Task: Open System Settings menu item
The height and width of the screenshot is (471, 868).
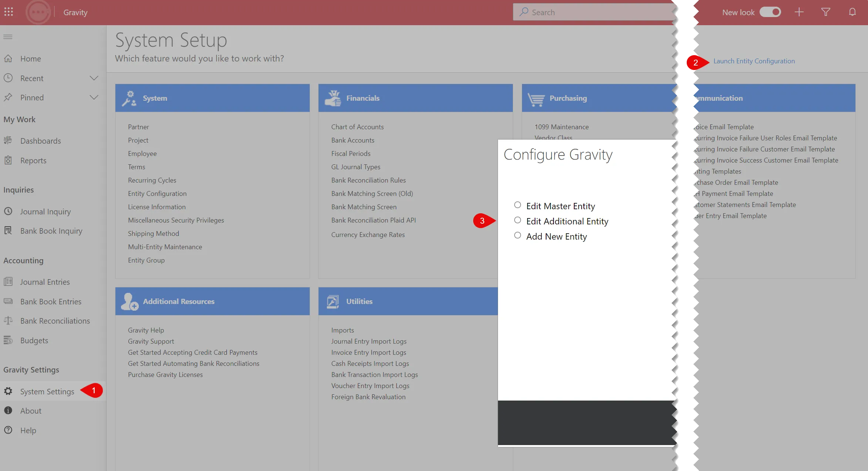Action: point(47,391)
